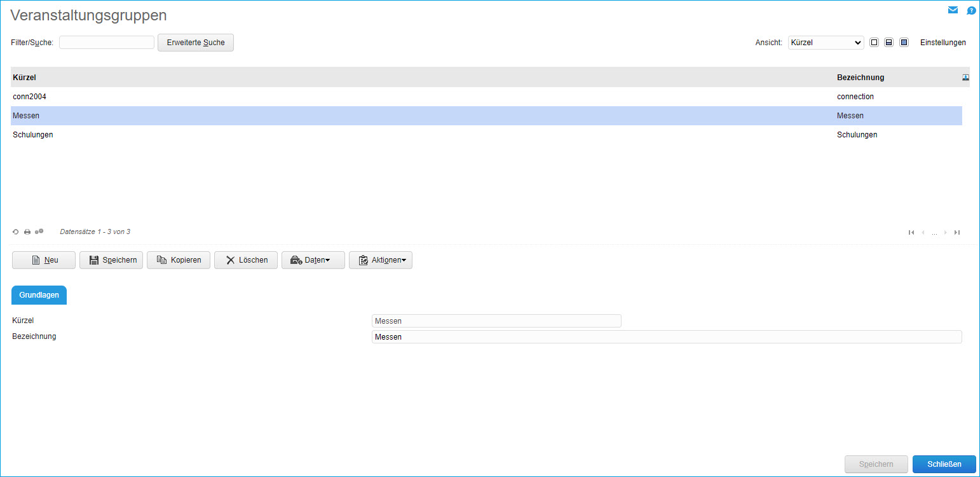Focus the Filter/Suche input field
The width and height of the screenshot is (980, 477).
107,42
